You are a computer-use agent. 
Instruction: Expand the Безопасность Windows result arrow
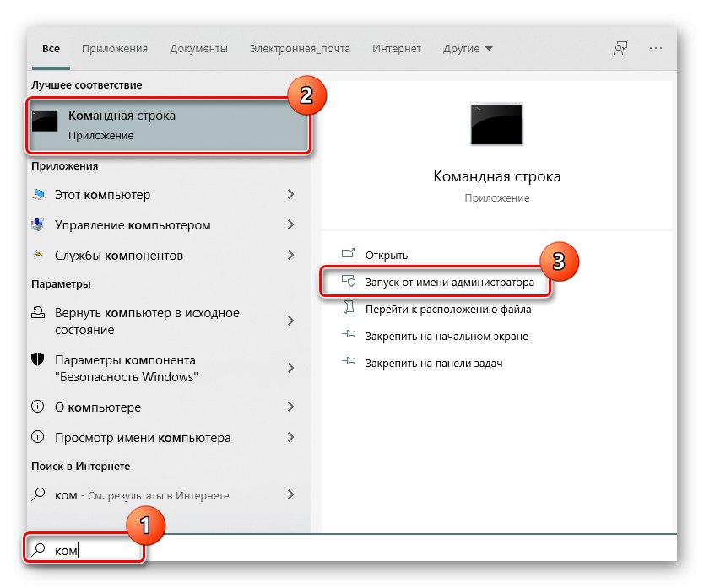(291, 368)
